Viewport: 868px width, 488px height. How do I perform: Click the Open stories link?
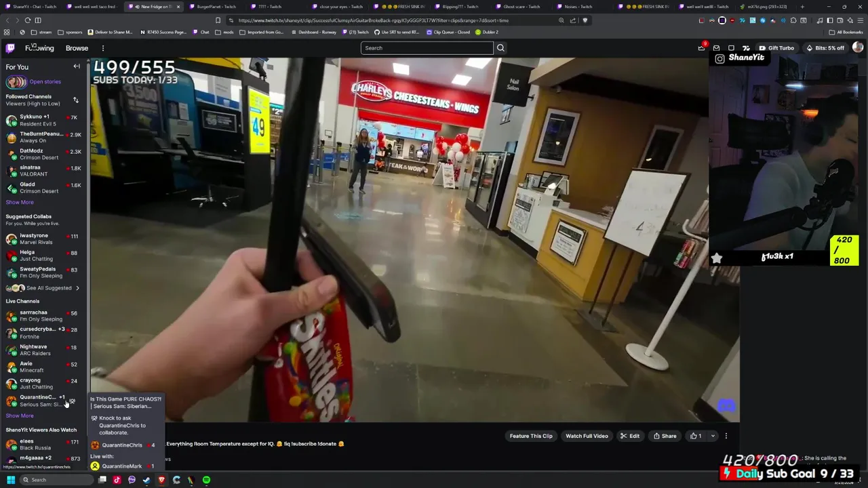coord(45,81)
